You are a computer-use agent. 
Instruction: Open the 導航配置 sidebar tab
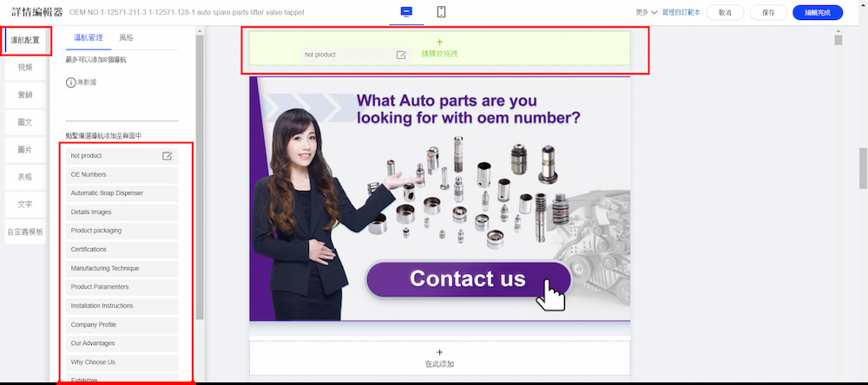coord(25,41)
